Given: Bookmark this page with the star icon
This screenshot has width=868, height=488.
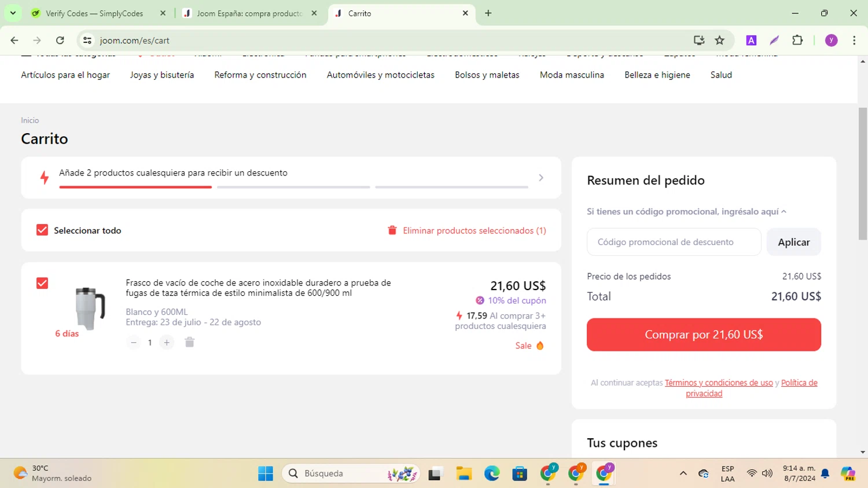Looking at the screenshot, I should point(719,40).
